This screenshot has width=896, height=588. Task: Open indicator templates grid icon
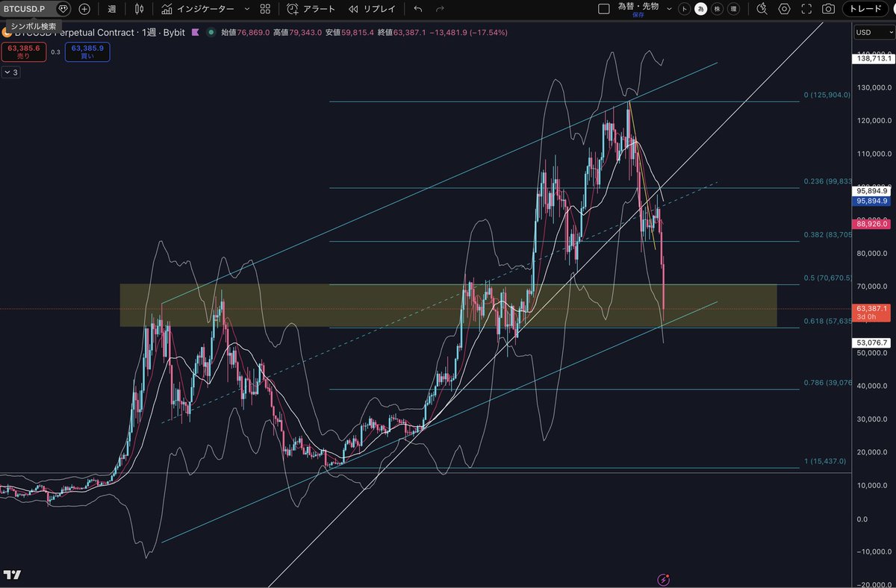(265, 9)
